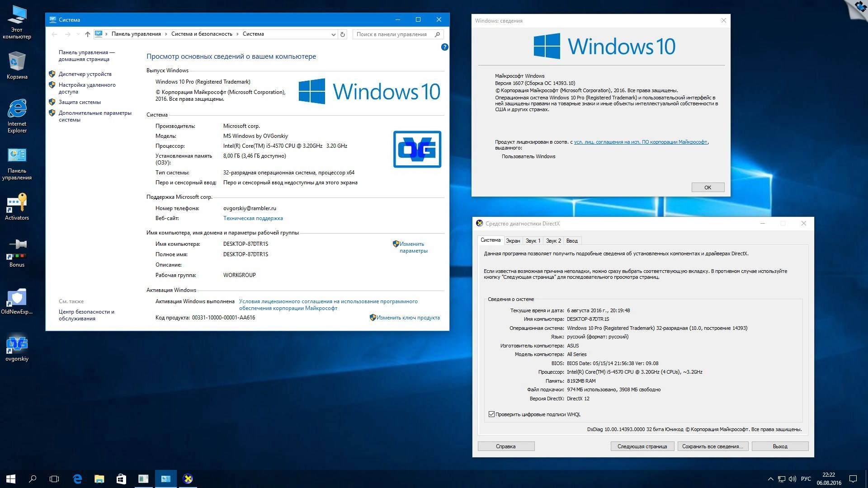Open Microsoft license agreement link in winver

tap(640, 142)
